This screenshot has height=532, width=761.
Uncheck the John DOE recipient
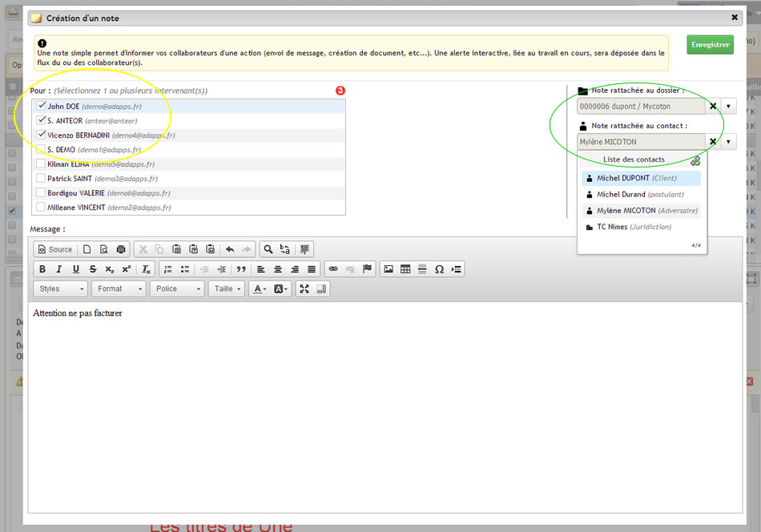[x=42, y=106]
